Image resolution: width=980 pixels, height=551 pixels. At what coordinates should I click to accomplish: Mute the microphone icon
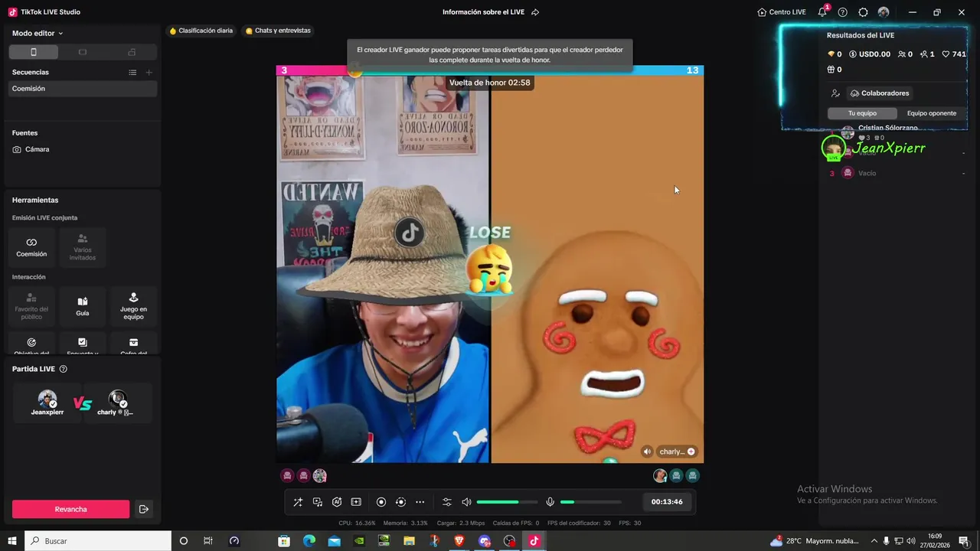(550, 502)
